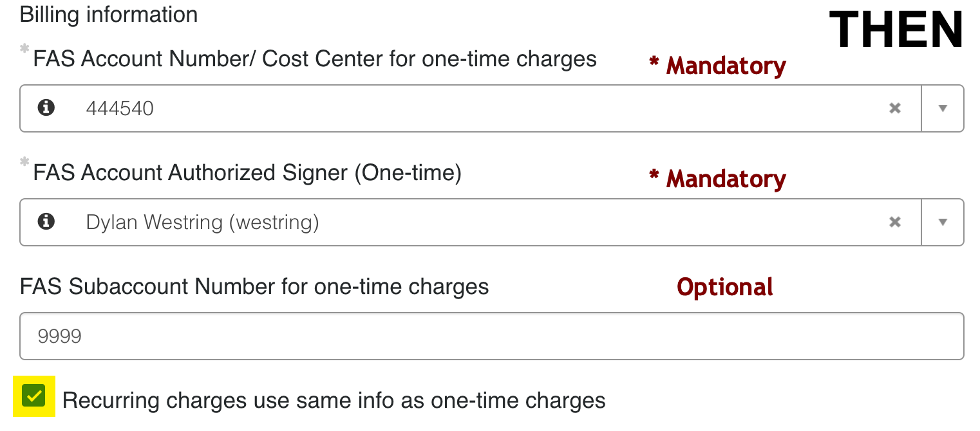The height and width of the screenshot is (431, 980).
Task: Click the Optional note beside Subaccount Number
Action: (725, 287)
